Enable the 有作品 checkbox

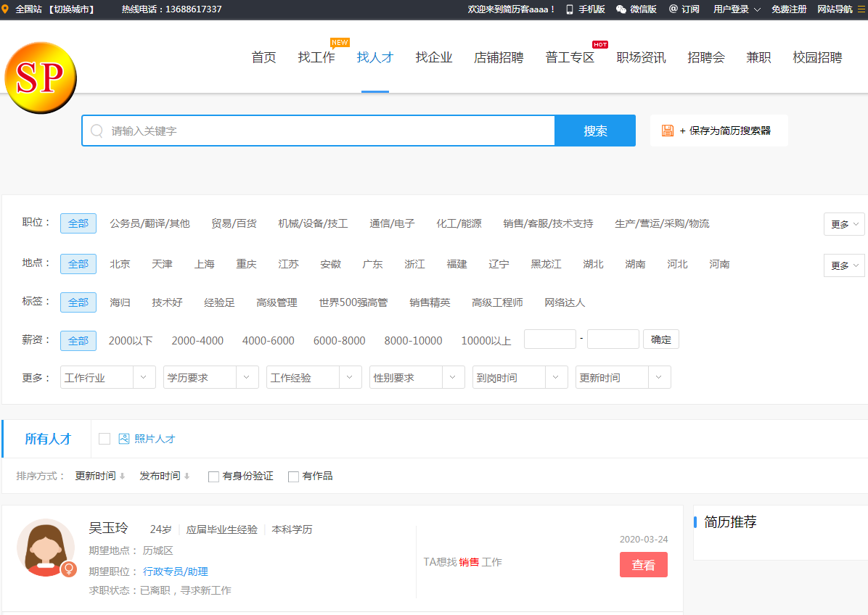pos(293,476)
